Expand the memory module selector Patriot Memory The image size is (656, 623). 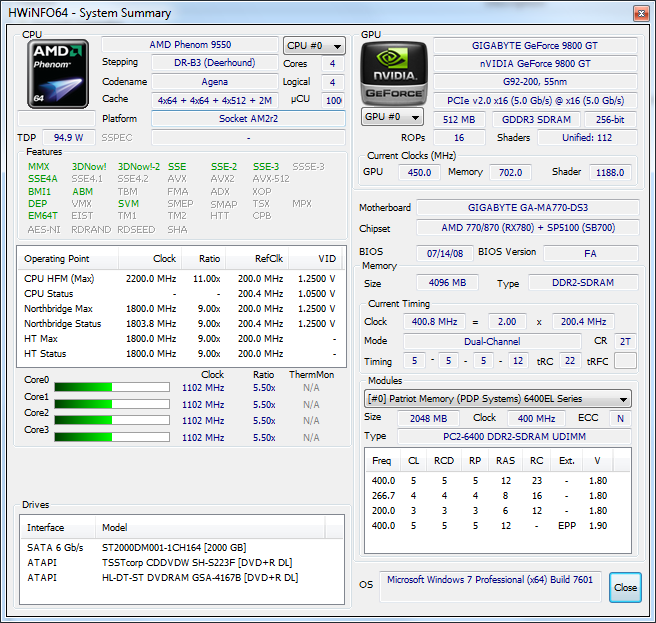point(497,399)
